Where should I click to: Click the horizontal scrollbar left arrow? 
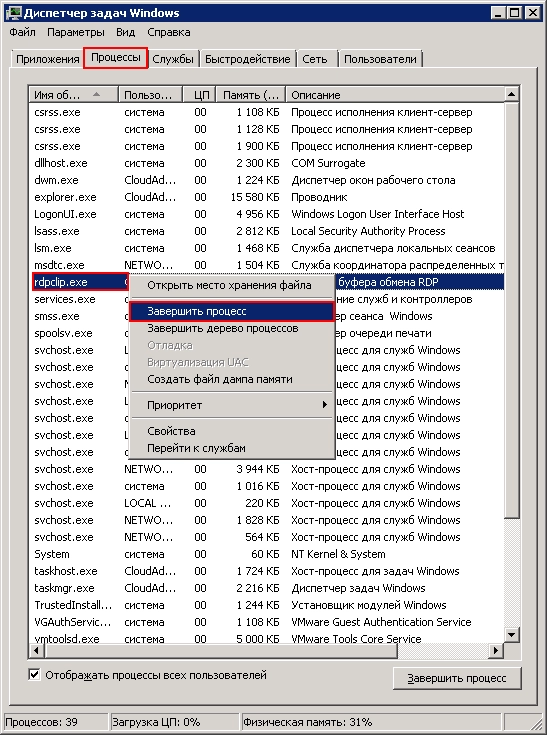[x=37, y=651]
